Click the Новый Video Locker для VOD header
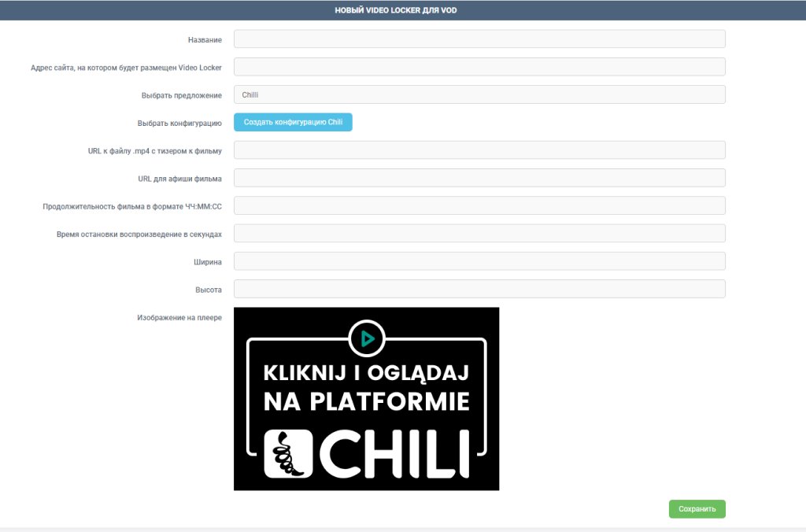The height and width of the screenshot is (532, 806). pos(396,10)
